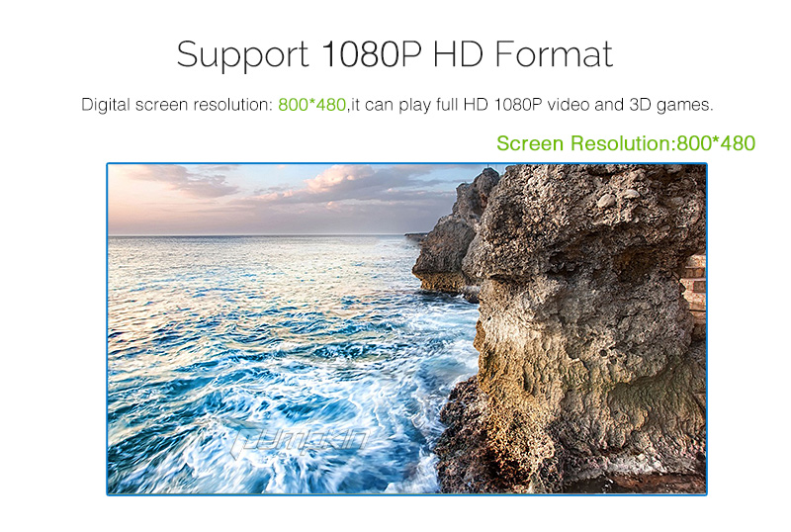Click the "Support 1080P HD Format" heading
Viewport: 791px width, 532px height.
point(395,54)
